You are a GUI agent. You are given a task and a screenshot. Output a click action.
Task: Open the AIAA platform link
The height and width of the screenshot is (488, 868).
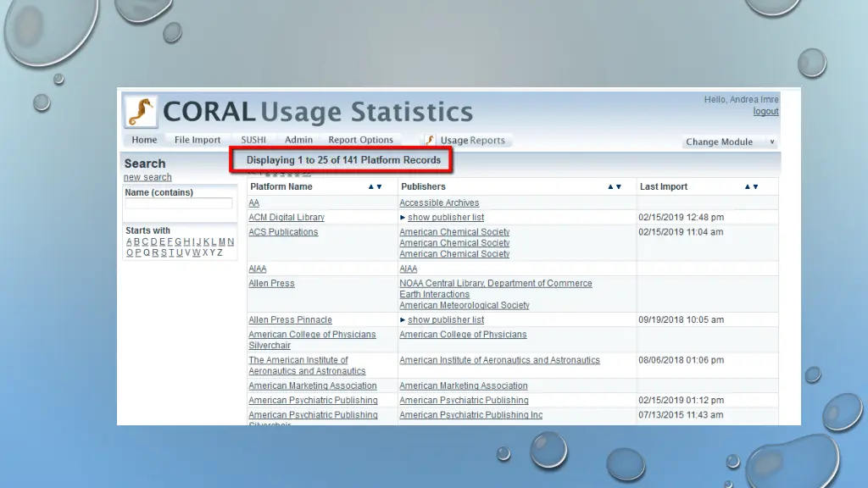tap(258, 269)
